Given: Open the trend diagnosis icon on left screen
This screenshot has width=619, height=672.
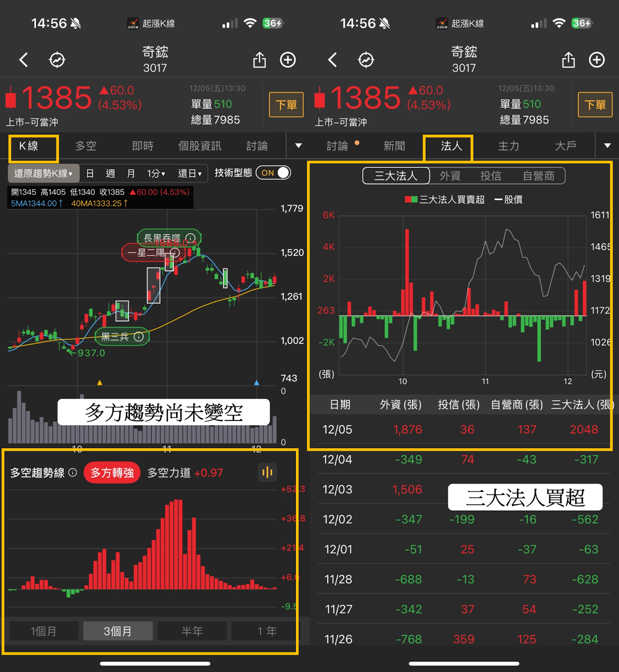Looking at the screenshot, I should coord(57,60).
